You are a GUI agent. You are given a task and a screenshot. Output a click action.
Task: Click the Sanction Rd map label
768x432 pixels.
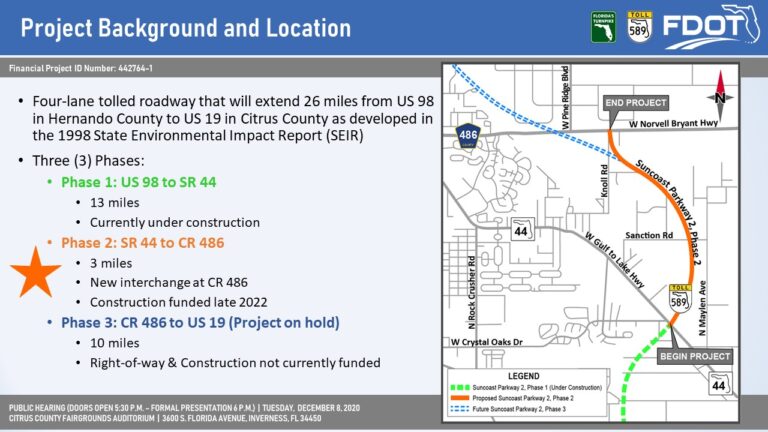649,236
